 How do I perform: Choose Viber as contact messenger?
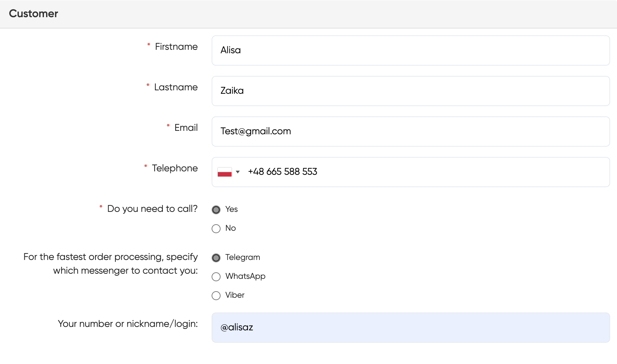(x=216, y=296)
